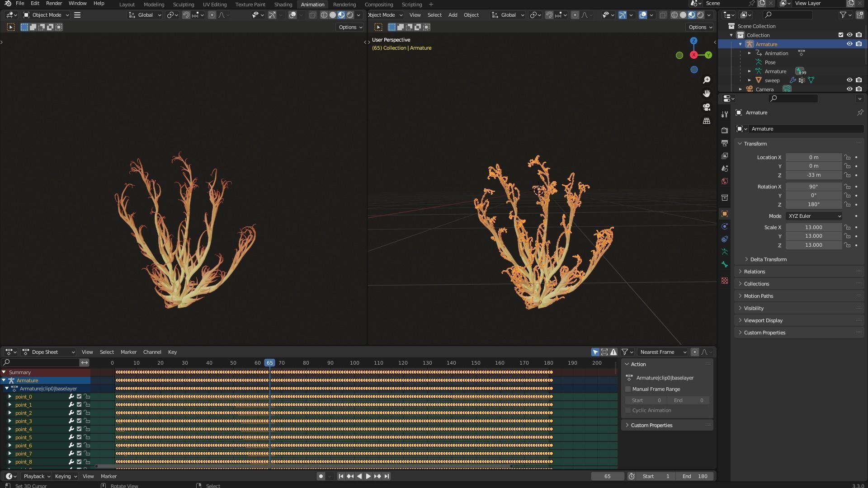The image size is (868, 488).
Task: Play animation in reverse
Action: (x=359, y=476)
